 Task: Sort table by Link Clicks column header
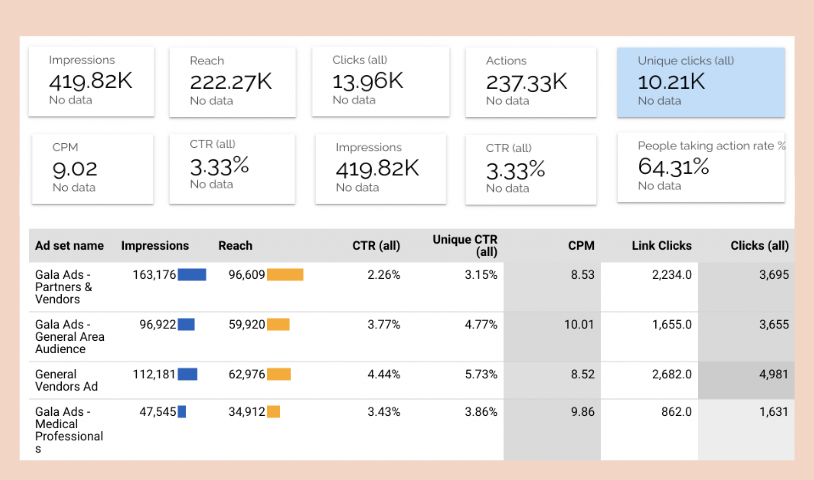point(661,246)
